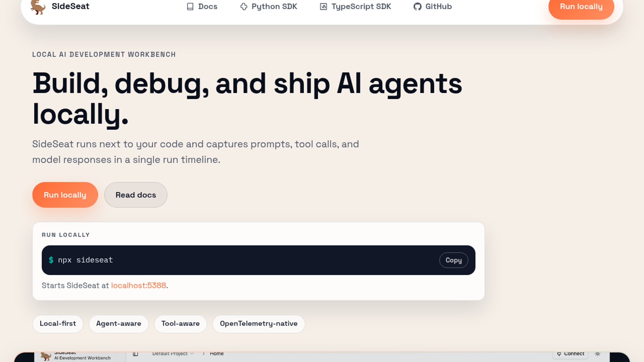The height and width of the screenshot is (362, 644).
Task: Click the GitHub octocat icon
Action: pos(417,7)
